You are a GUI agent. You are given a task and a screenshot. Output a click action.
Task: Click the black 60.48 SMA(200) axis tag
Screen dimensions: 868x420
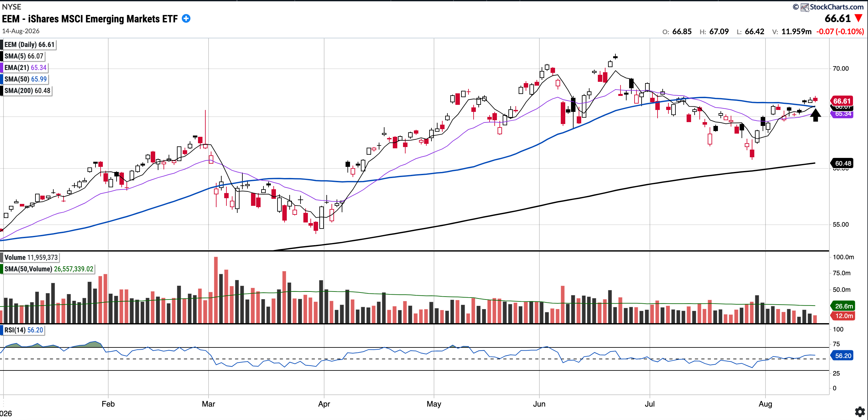click(x=842, y=163)
